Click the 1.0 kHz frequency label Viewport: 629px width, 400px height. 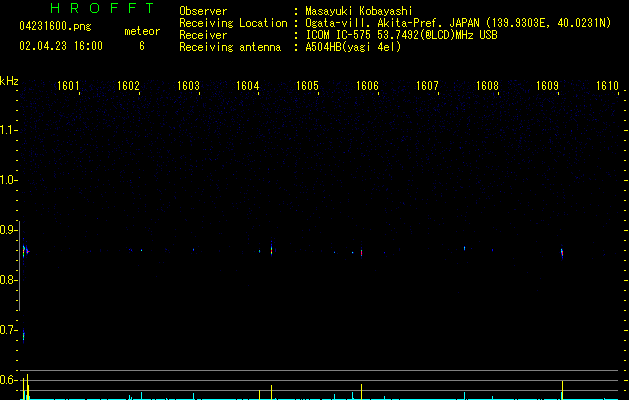(x=8, y=180)
